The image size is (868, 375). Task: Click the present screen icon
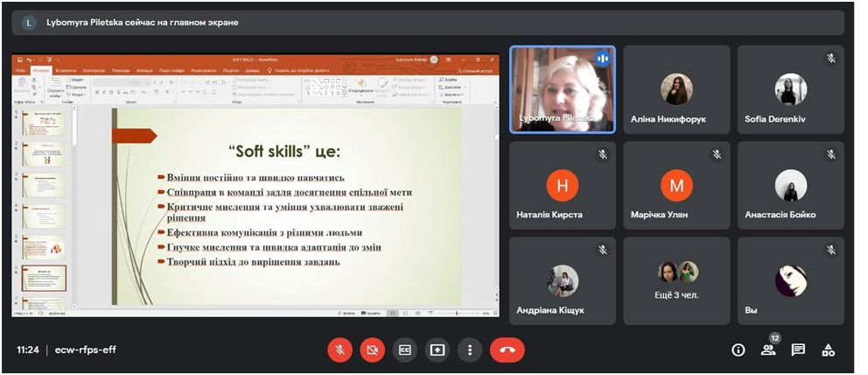(437, 350)
